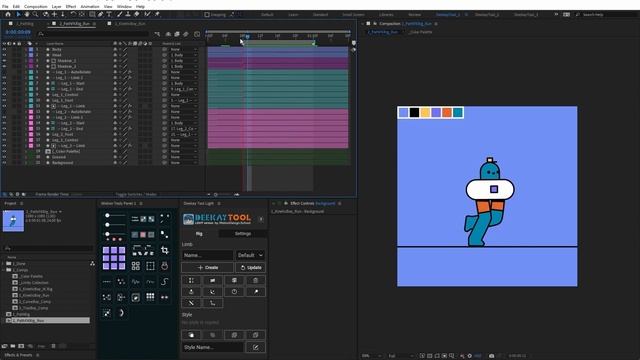Expand the Body layer twirl arrow
Viewport: 640px width, 360px height.
(25, 49)
